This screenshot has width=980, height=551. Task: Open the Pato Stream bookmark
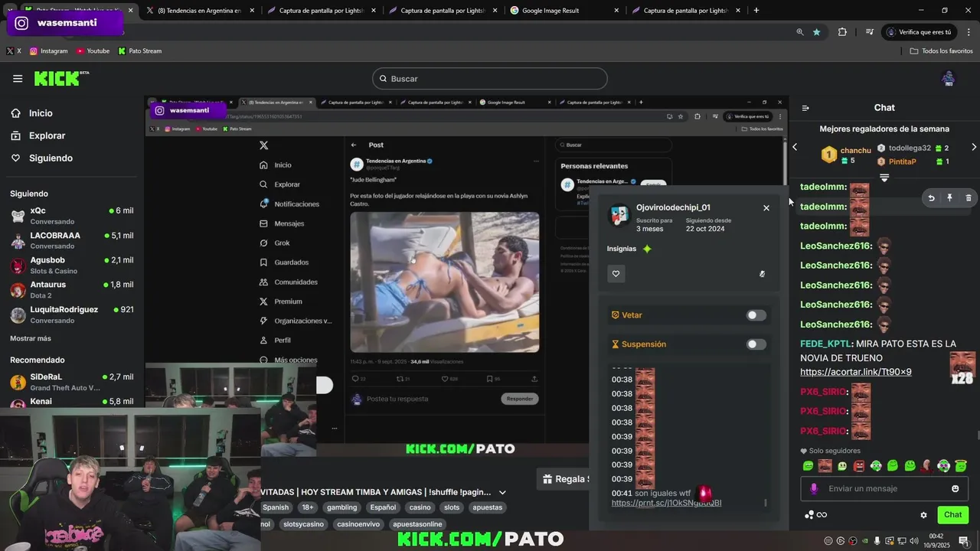pyautogui.click(x=140, y=51)
